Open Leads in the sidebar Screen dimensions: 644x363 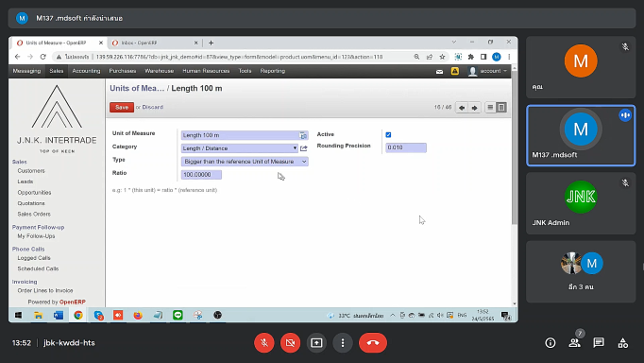click(25, 181)
